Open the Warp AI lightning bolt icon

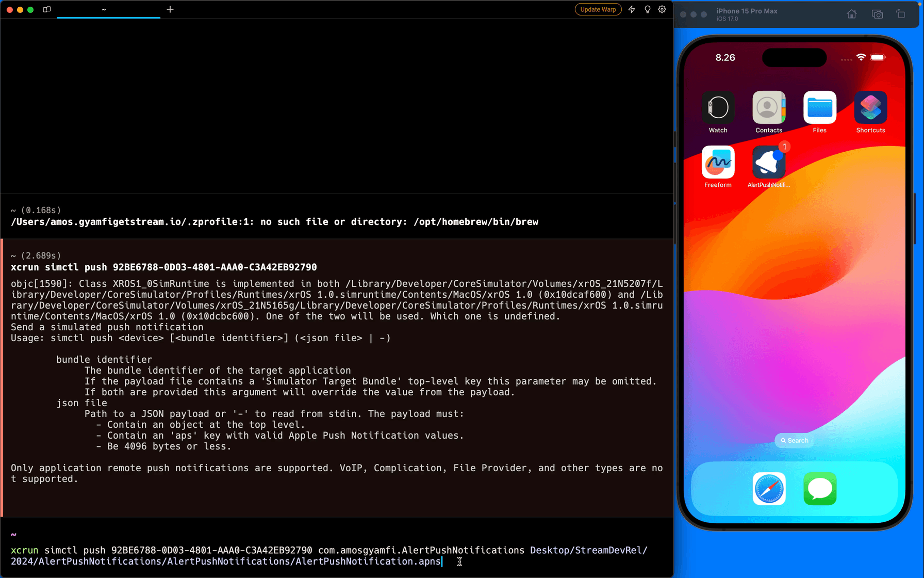(632, 9)
